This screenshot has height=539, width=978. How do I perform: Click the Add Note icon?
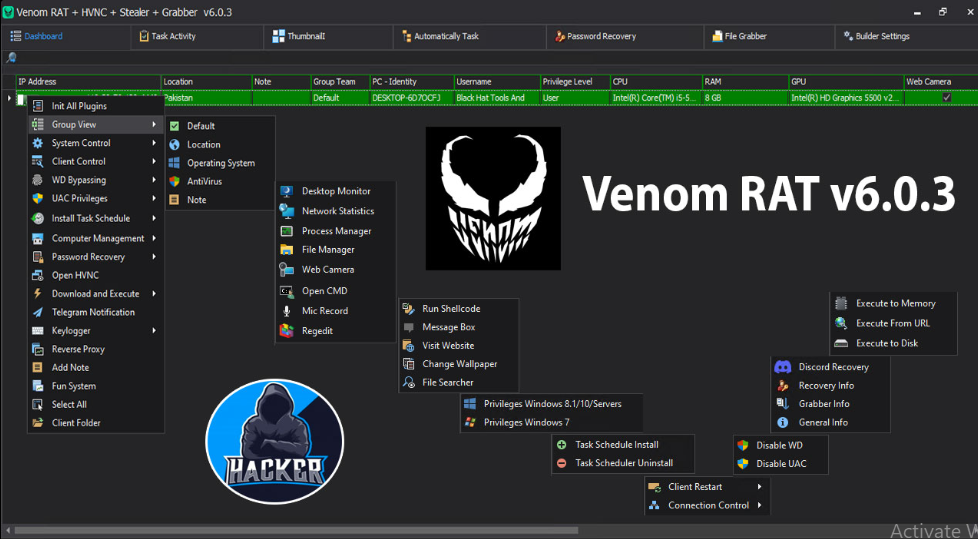38,368
